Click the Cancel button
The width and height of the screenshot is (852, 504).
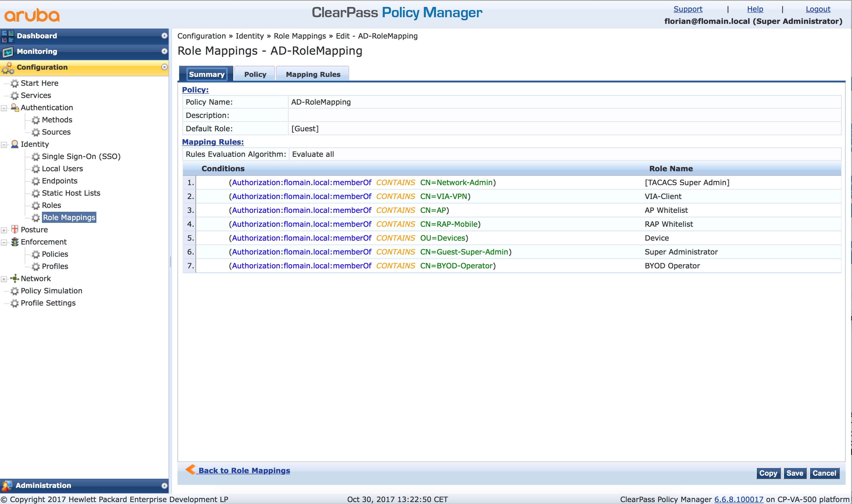[824, 473]
